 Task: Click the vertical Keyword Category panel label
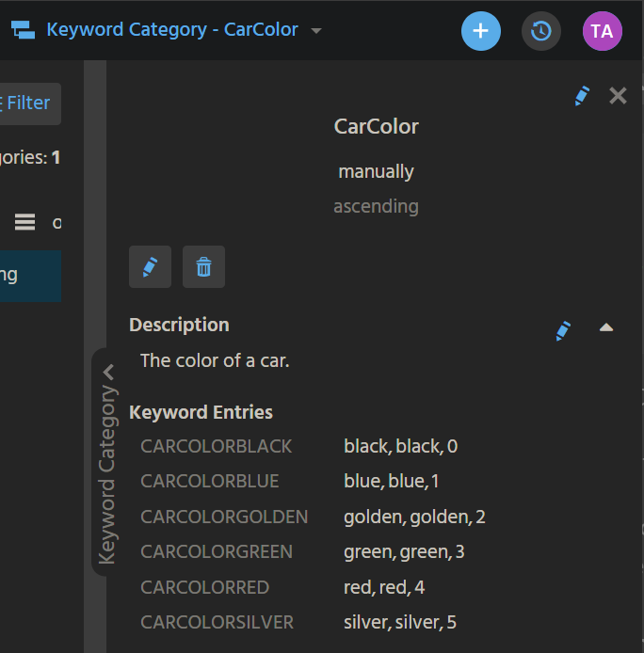(107, 475)
